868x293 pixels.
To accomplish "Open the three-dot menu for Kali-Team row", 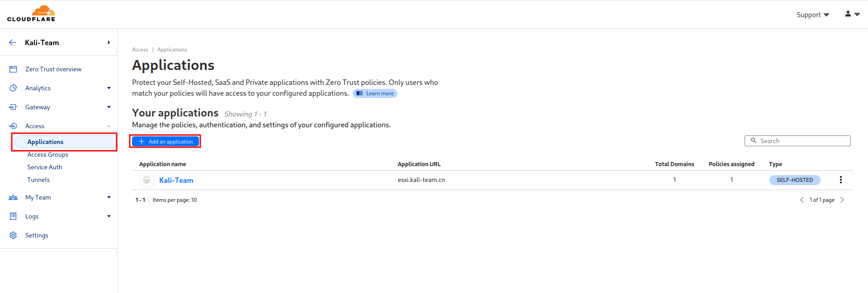I will pos(841,180).
